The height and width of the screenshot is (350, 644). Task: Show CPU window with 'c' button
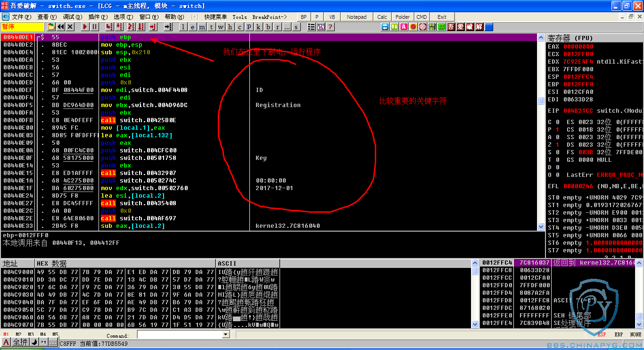click(239, 27)
